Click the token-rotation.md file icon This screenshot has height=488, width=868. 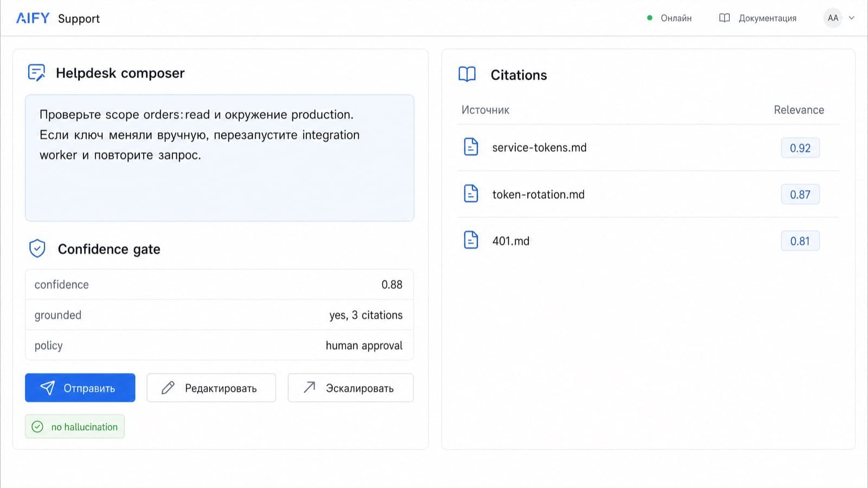tap(471, 194)
